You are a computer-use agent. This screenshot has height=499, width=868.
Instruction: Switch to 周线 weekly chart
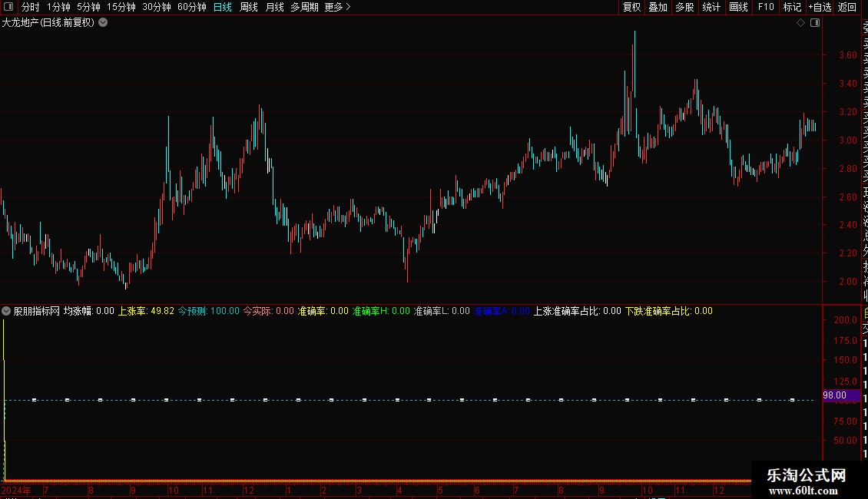pos(249,7)
